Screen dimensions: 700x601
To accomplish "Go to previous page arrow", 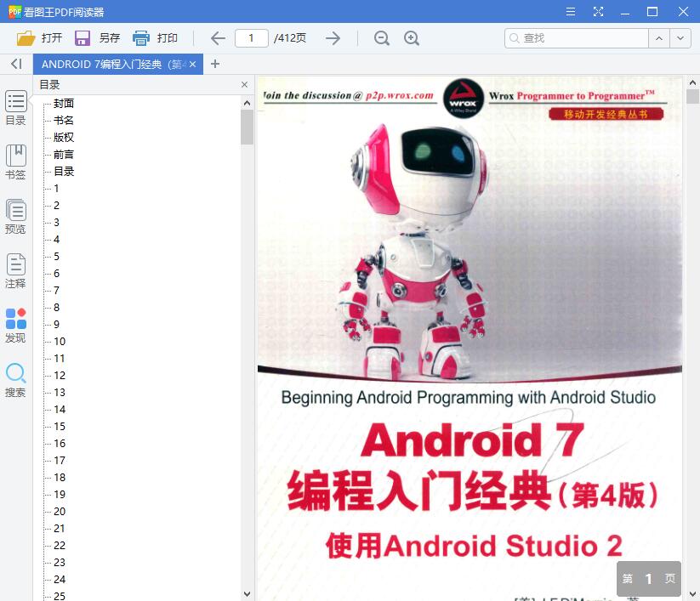I will [x=218, y=38].
